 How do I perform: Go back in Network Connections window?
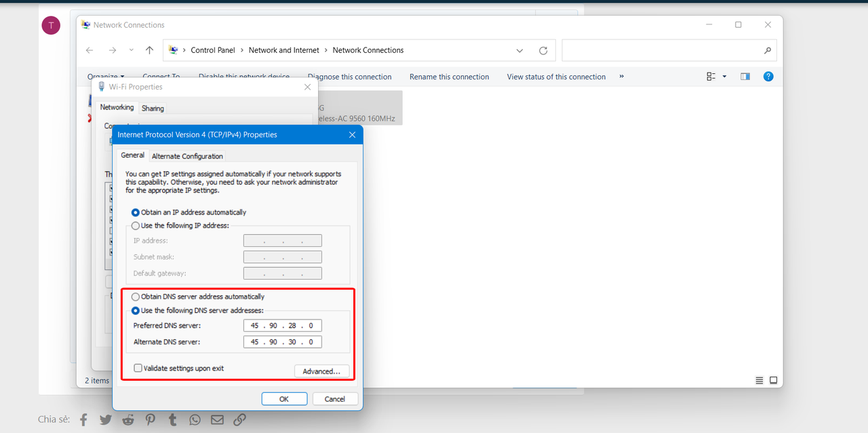90,50
